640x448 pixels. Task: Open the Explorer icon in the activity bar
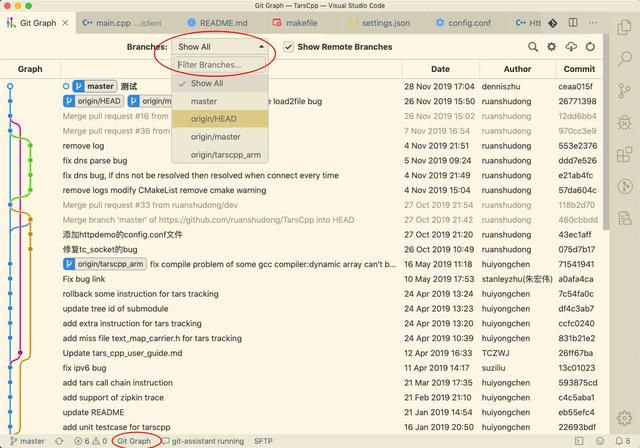click(624, 28)
